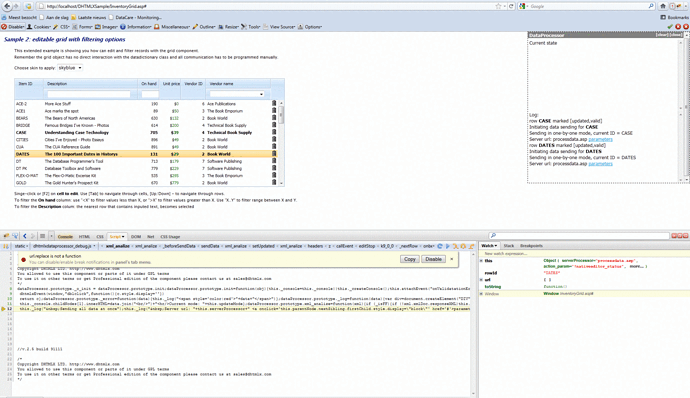Open the Vendor name filter dropdown
This screenshot has height=398, width=690.
pos(237,94)
